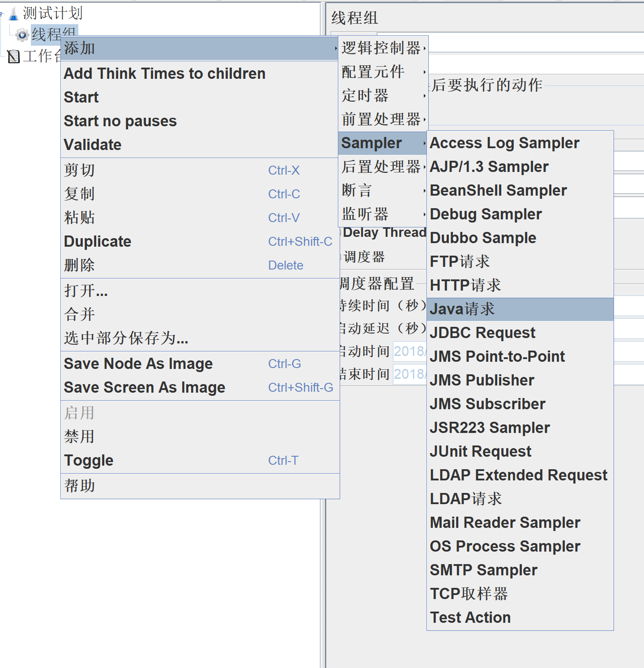This screenshot has height=668, width=644.
Task: Add Debug Sampler
Action: pyautogui.click(x=520, y=214)
